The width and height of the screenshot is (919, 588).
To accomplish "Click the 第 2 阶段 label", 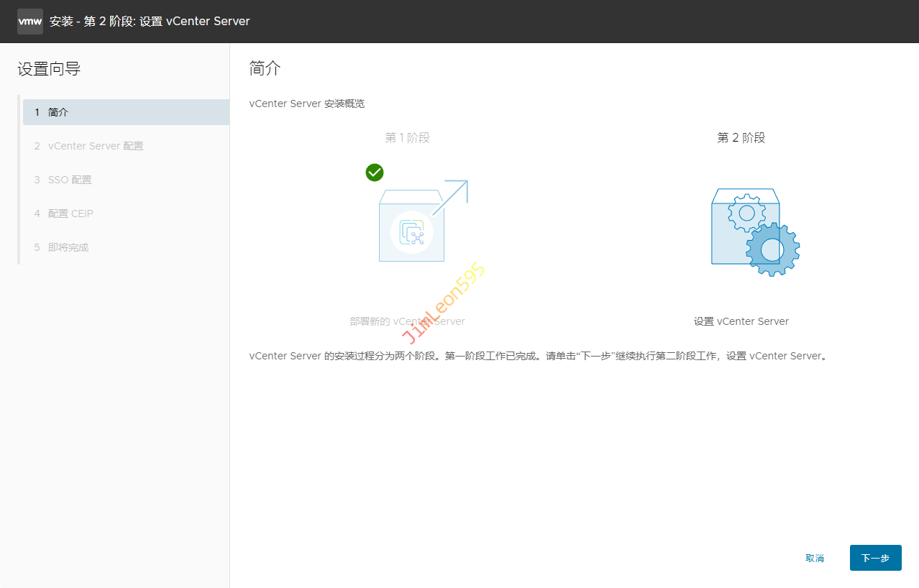I will pyautogui.click(x=741, y=137).
